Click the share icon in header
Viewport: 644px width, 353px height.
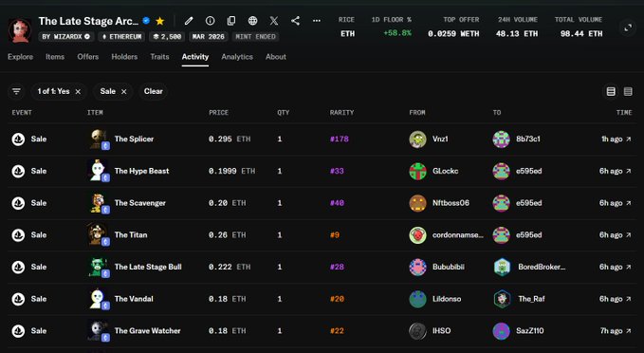pyautogui.click(x=295, y=21)
